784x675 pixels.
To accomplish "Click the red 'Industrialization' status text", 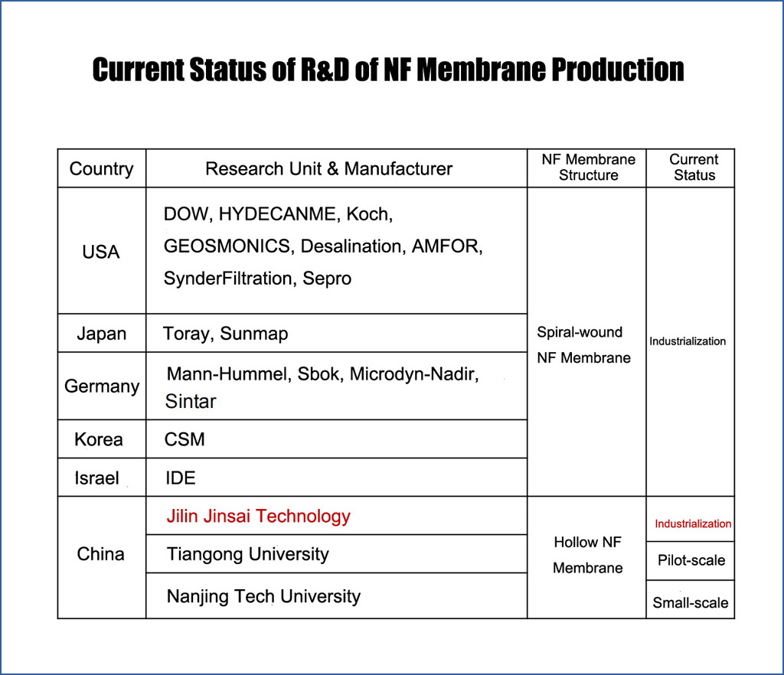I will (693, 523).
